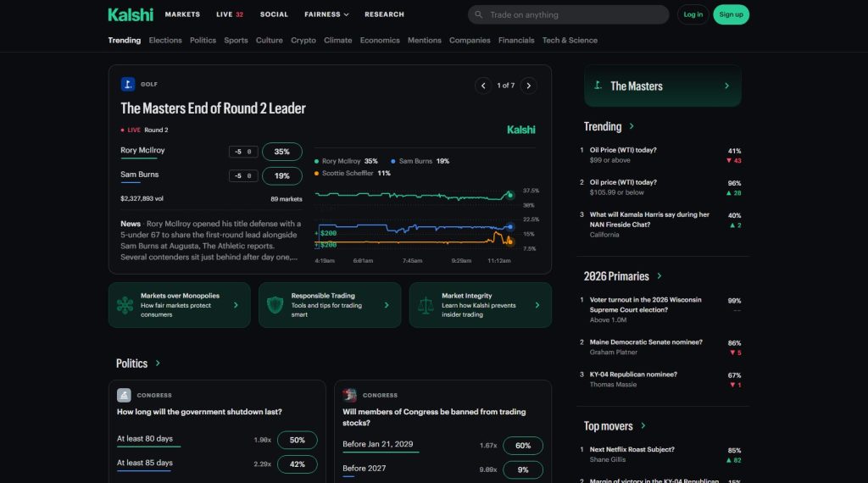Click the golf flag icon beside GOLF
868x483 pixels.
pyautogui.click(x=128, y=84)
